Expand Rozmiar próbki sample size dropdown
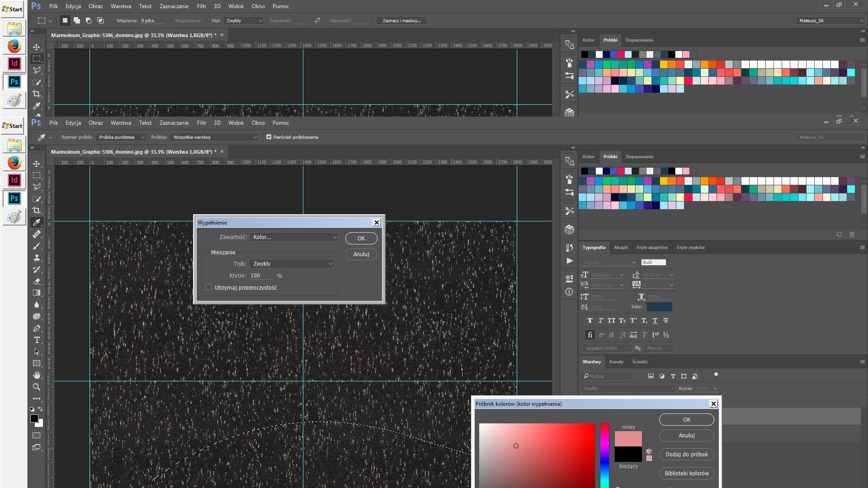The image size is (868, 488). (x=121, y=137)
